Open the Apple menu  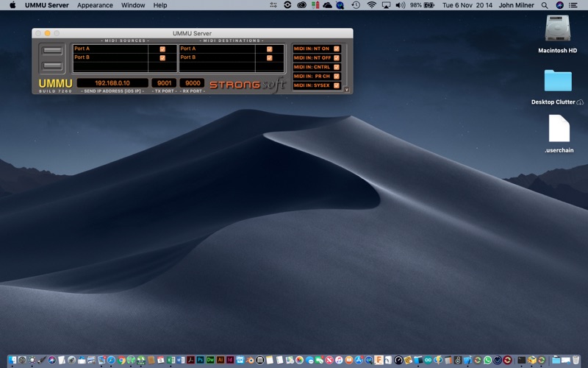tap(12, 5)
